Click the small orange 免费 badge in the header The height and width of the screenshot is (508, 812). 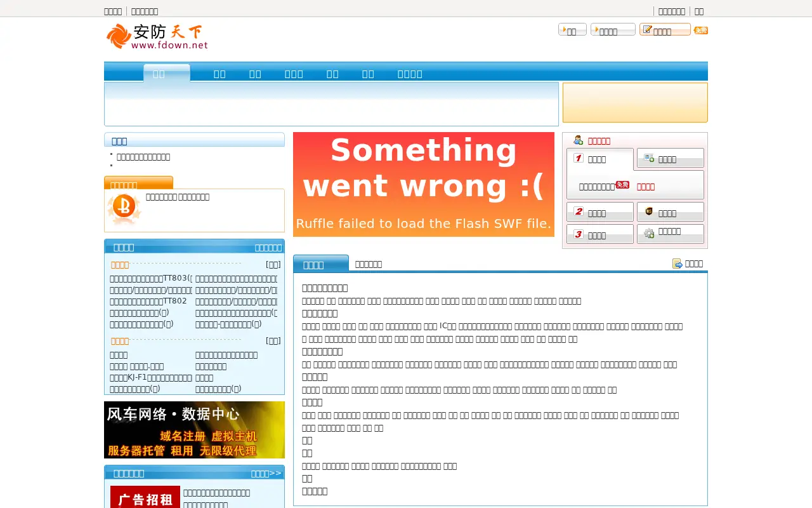701,30
